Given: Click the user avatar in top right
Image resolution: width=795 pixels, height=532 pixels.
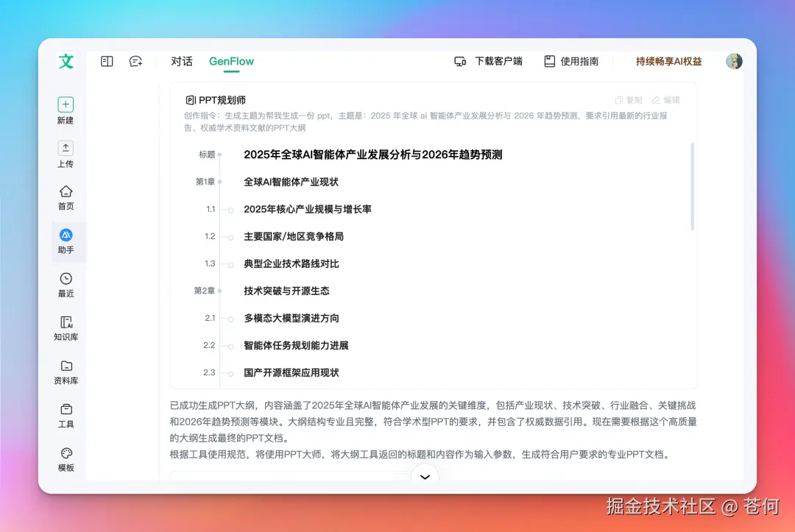Looking at the screenshot, I should click(x=734, y=61).
